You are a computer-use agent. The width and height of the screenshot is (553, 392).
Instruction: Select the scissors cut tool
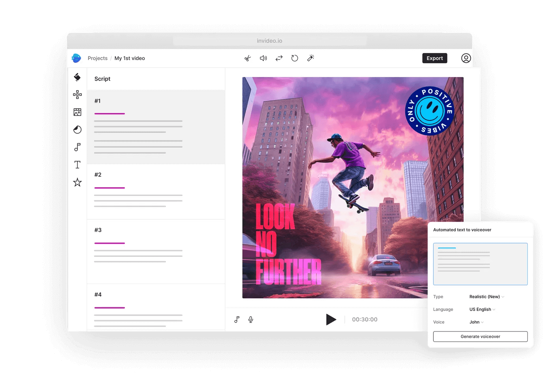click(248, 58)
